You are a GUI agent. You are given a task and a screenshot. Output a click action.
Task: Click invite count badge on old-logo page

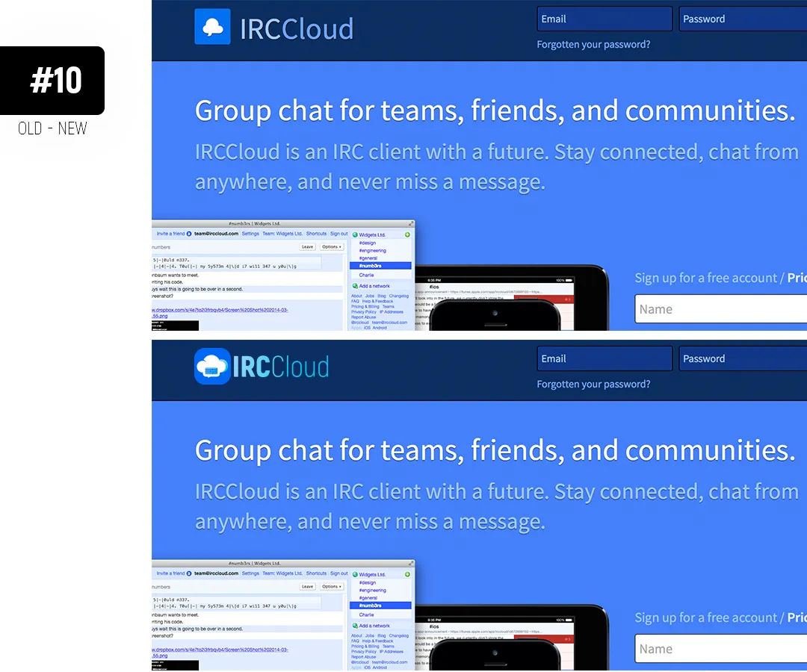(x=189, y=234)
